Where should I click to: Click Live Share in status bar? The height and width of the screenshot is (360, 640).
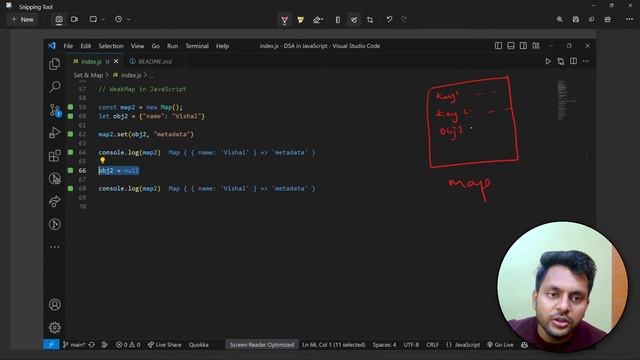point(164,345)
